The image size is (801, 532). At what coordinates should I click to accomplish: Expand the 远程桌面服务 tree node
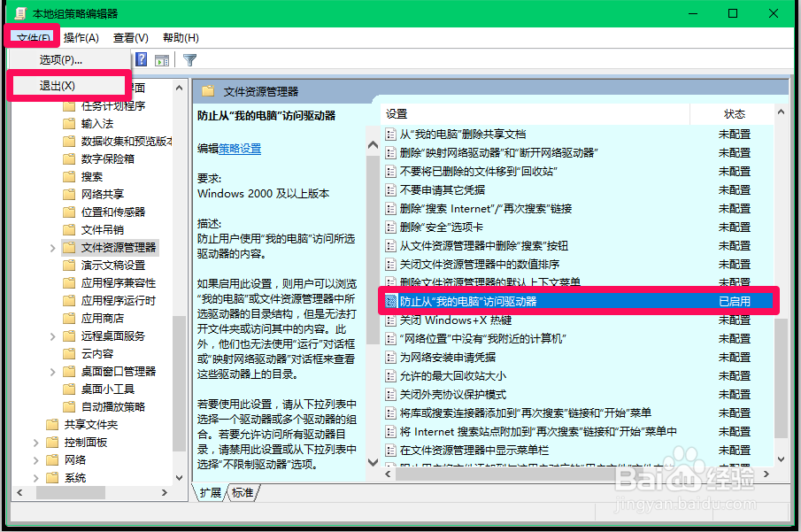click(x=52, y=336)
